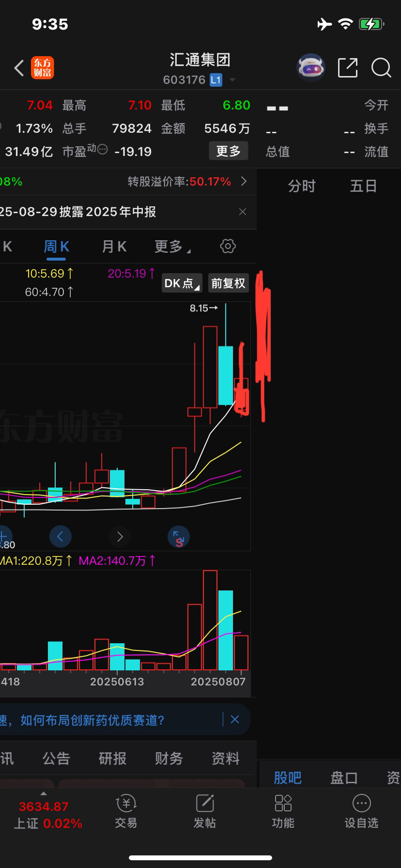This screenshot has height=868, width=401.
Task: Switch to the 月K tab
Action: click(114, 247)
